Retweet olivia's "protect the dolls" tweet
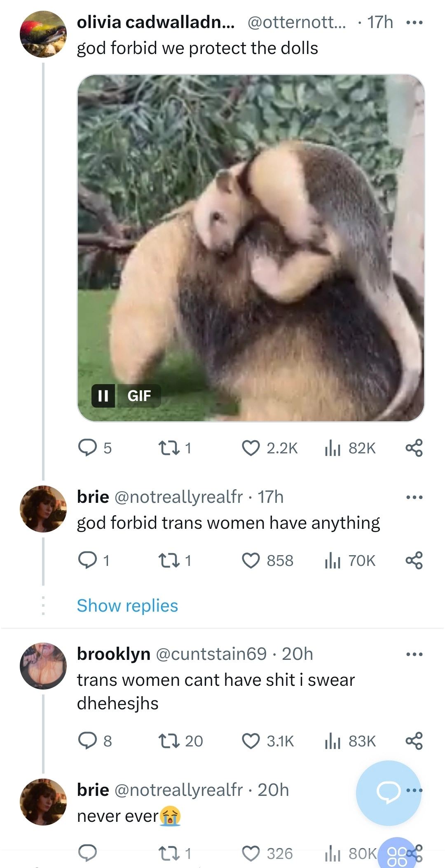 [x=169, y=448]
